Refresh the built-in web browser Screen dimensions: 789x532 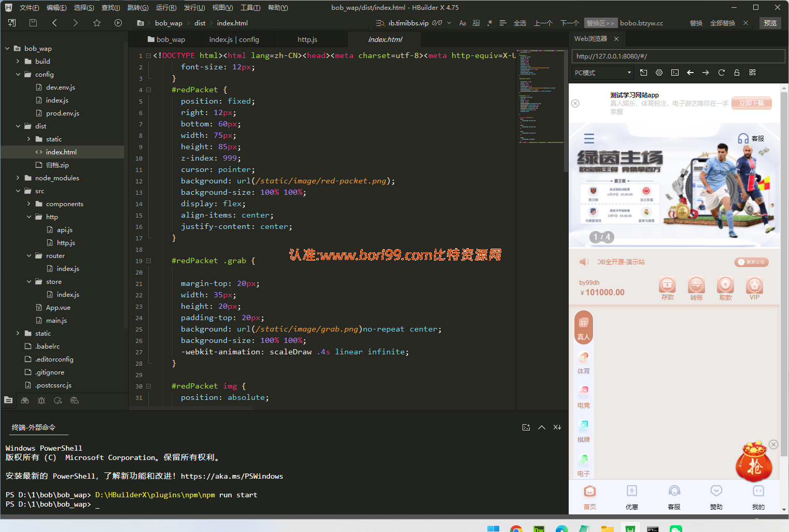721,73
